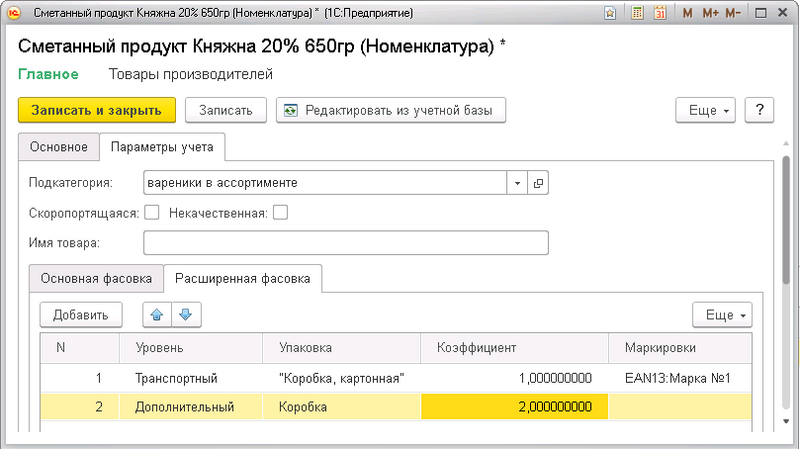Toggle the Скоропортящаяся checkbox
This screenshot has width=800, height=449.
[x=152, y=212]
